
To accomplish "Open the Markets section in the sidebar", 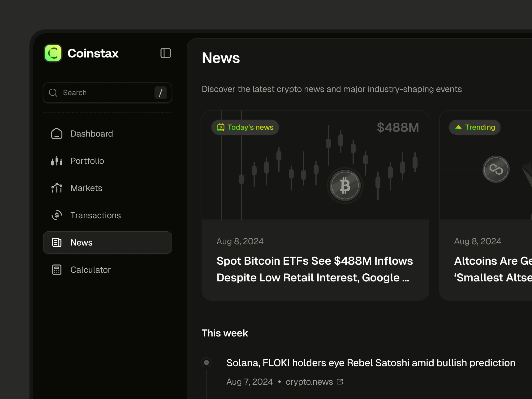I will click(86, 188).
